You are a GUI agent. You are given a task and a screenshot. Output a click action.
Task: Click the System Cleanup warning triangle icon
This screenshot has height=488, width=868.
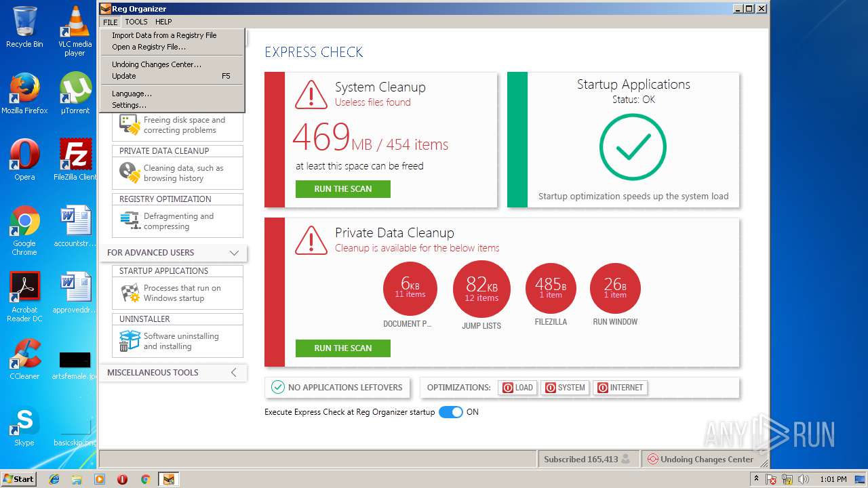(x=311, y=95)
